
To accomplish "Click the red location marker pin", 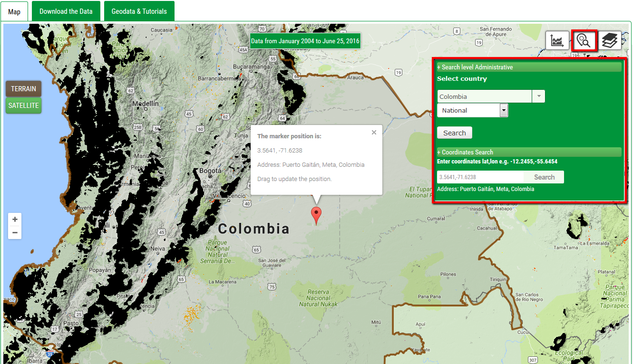I will 316,216.
